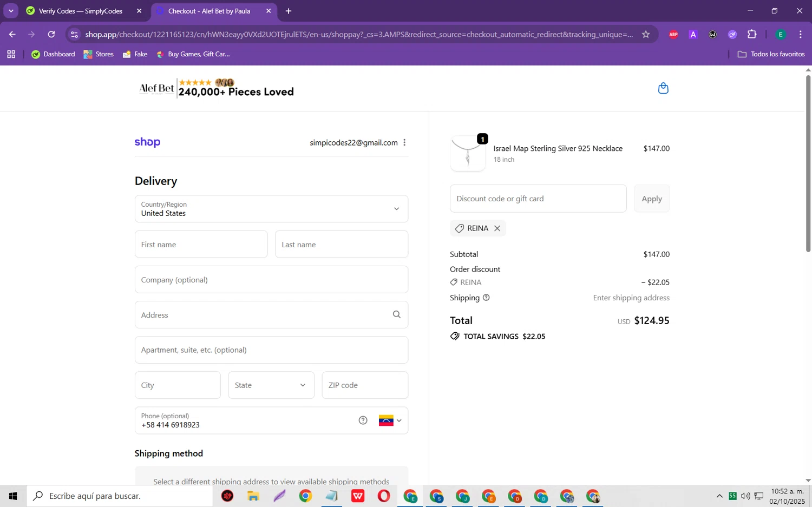The image size is (812, 507).
Task: Open the tab search dropdown arrow
Action: coord(11,11)
